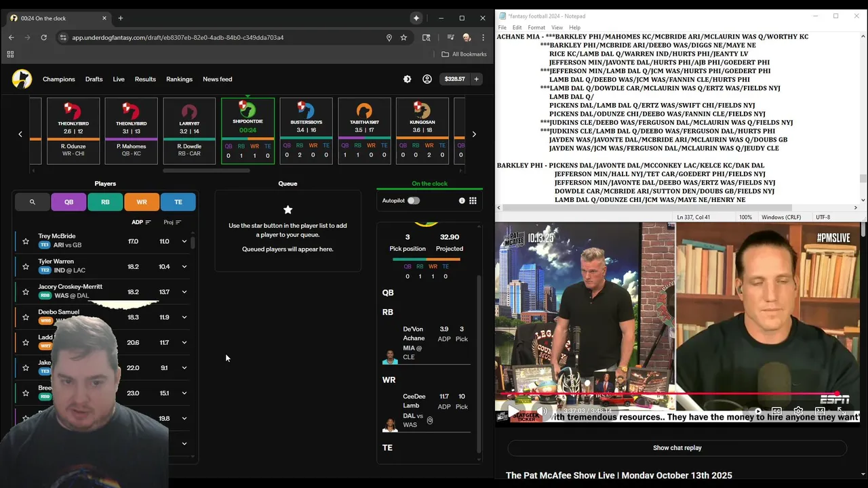Open Notepad File menu
The height and width of the screenshot is (488, 868).
(502, 28)
